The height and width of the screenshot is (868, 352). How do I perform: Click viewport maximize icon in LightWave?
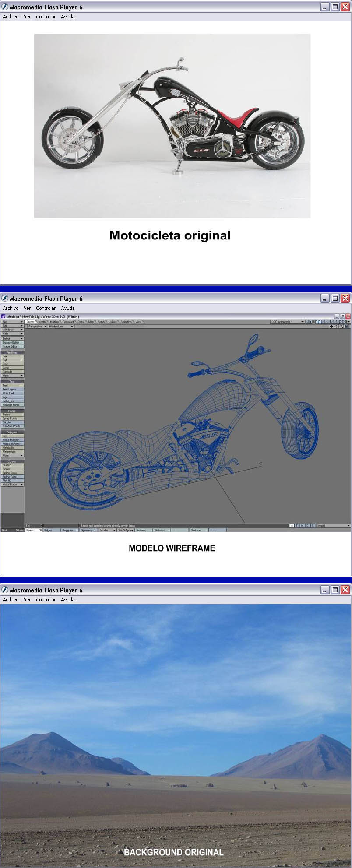pos(346,326)
